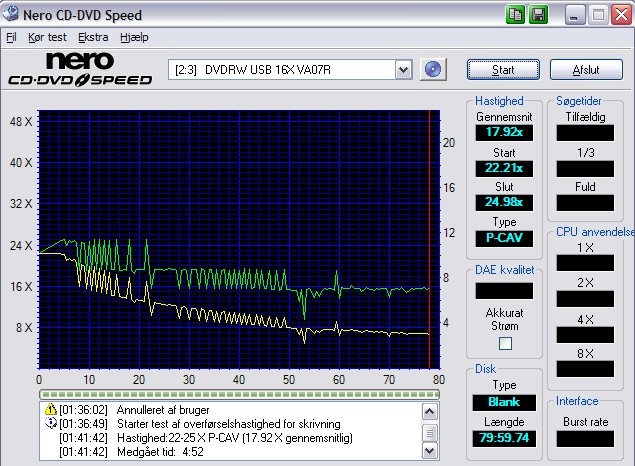
Task: Click the Fuld seek time field
Action: click(585, 202)
